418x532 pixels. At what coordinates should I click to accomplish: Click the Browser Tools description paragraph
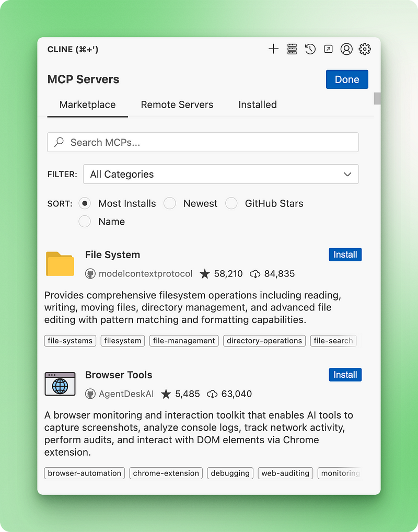point(199,434)
